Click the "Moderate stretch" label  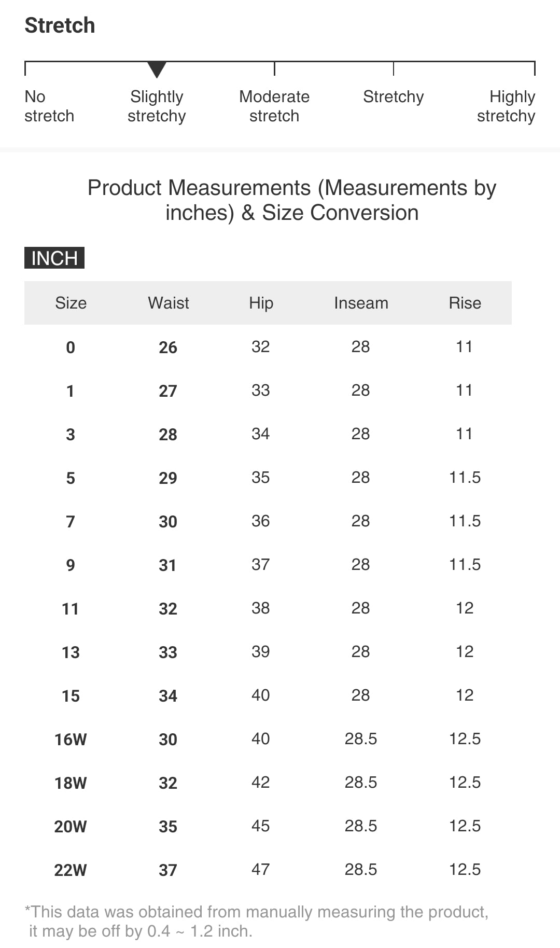pyautogui.click(x=274, y=106)
